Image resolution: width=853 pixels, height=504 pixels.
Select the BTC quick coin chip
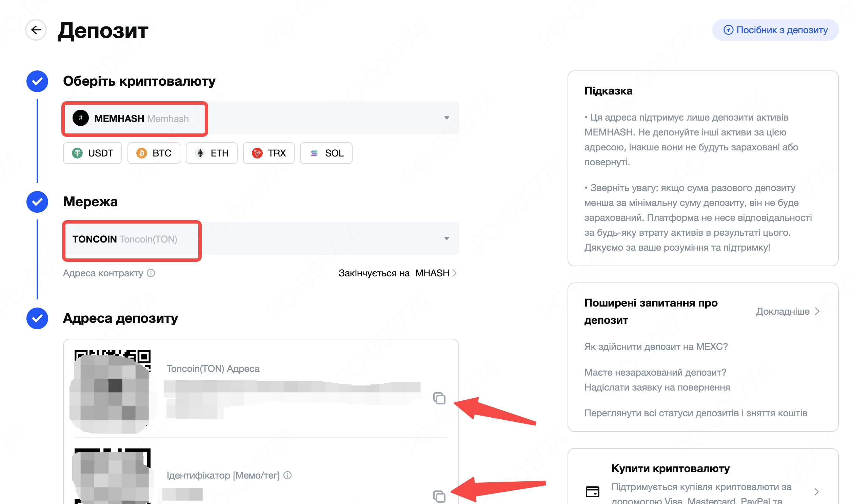pos(154,153)
